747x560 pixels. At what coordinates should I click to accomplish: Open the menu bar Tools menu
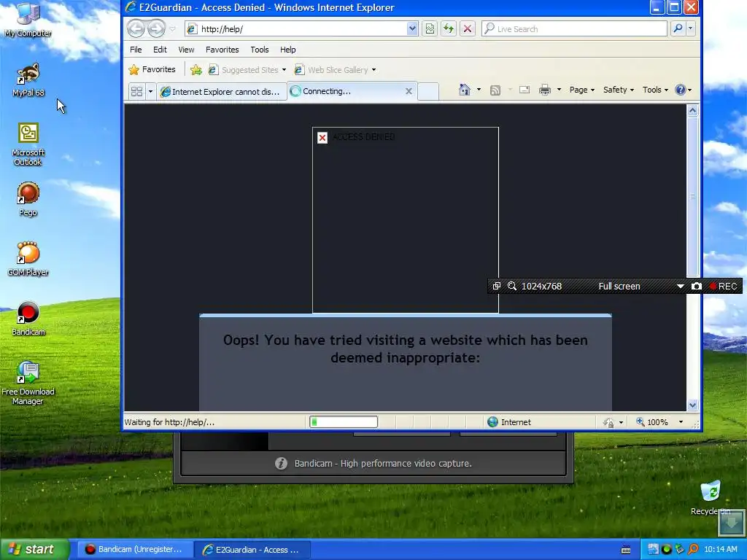click(260, 50)
